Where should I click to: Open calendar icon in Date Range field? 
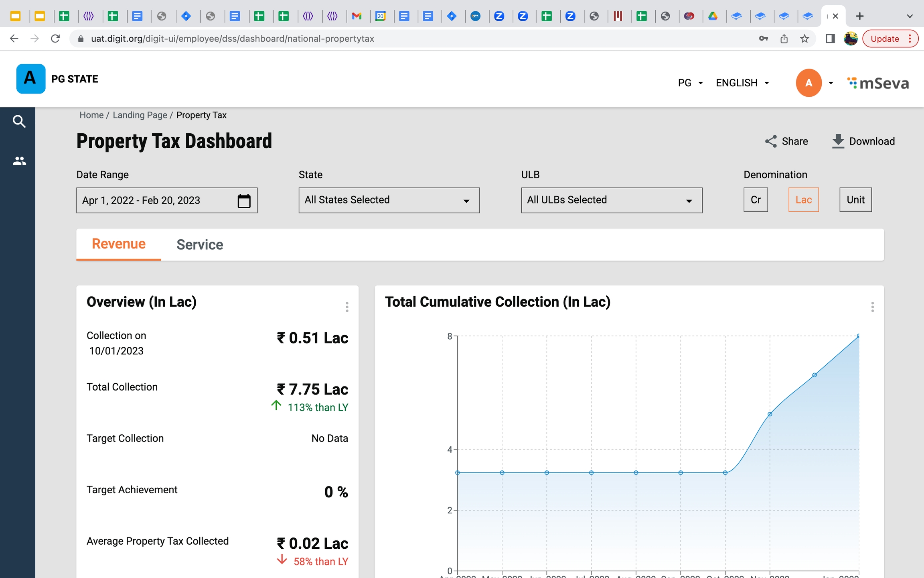click(x=244, y=201)
